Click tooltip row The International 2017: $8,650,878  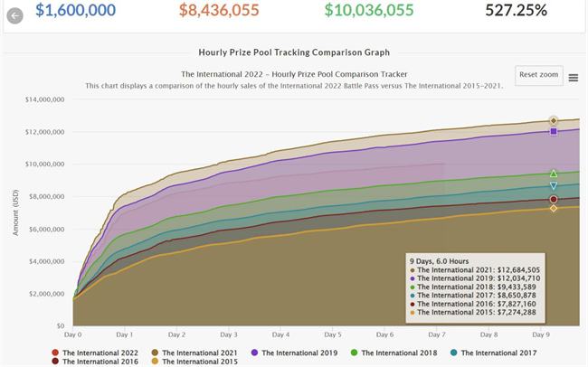(x=472, y=296)
